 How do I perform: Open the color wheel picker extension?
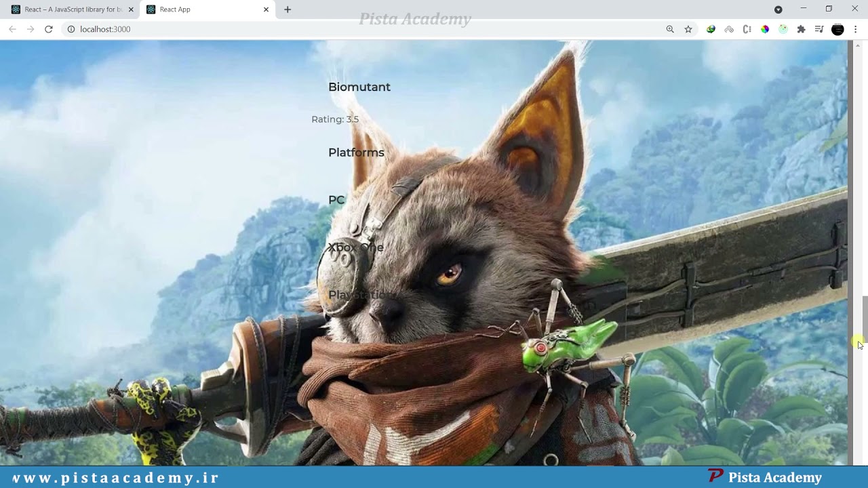765,29
